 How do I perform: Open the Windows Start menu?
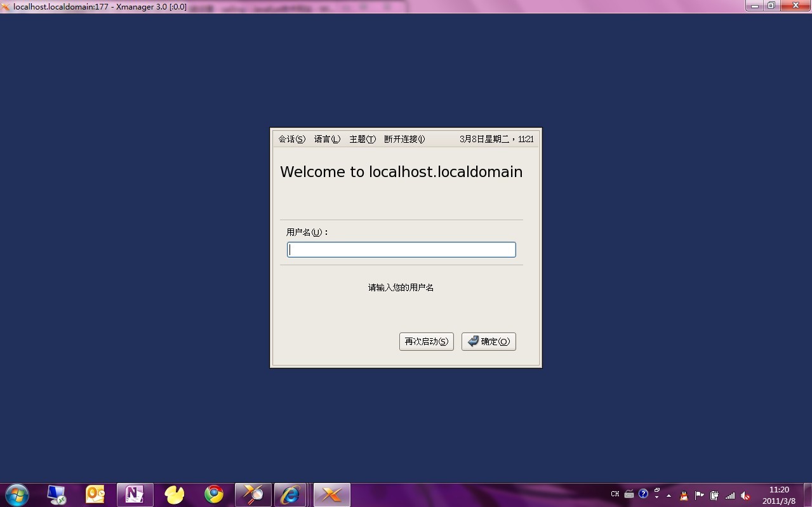tap(17, 495)
